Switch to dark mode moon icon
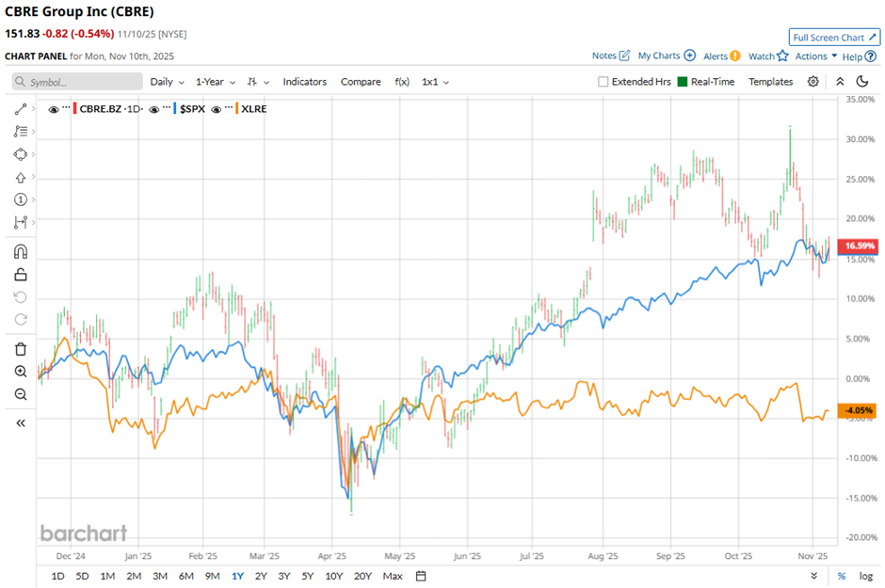The width and height of the screenshot is (885, 588). 861,82
